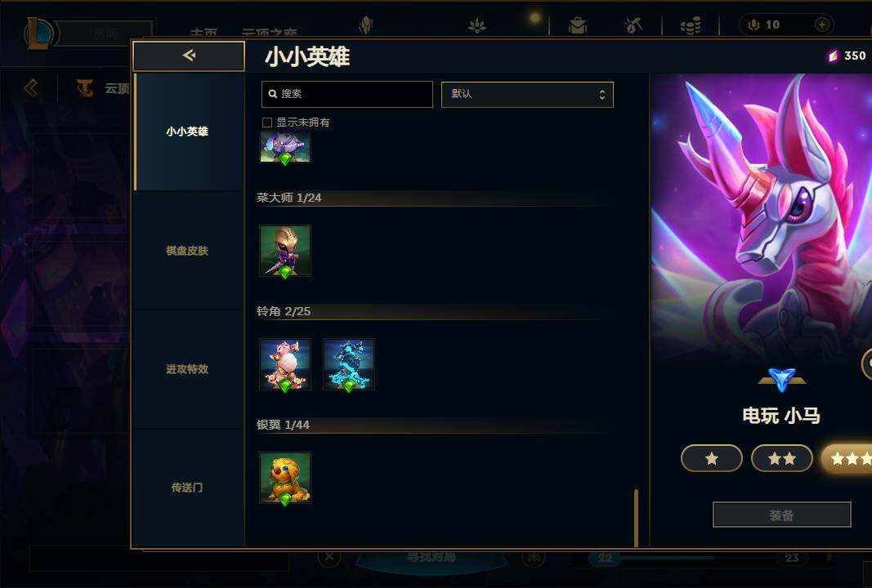This screenshot has height=588, width=872.
Task: Open the loot backpack icon in top bar
Action: coord(578,25)
